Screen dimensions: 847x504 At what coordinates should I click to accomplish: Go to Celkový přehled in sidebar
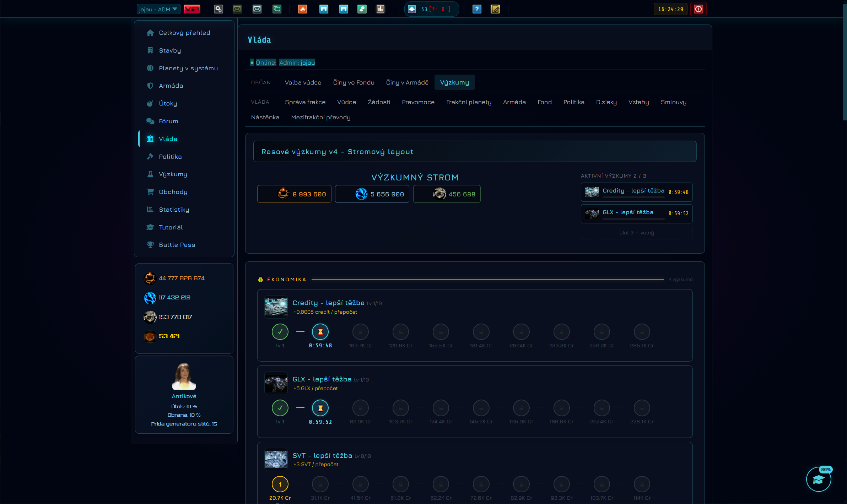click(184, 33)
